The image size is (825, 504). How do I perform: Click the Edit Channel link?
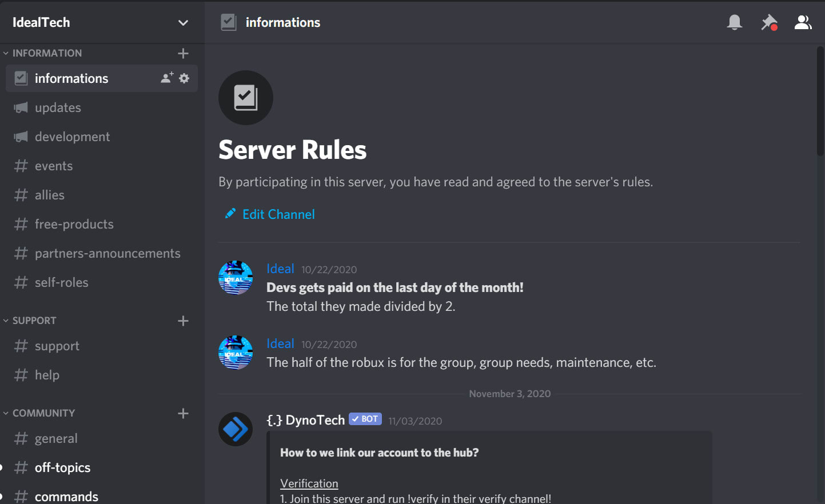(x=278, y=214)
